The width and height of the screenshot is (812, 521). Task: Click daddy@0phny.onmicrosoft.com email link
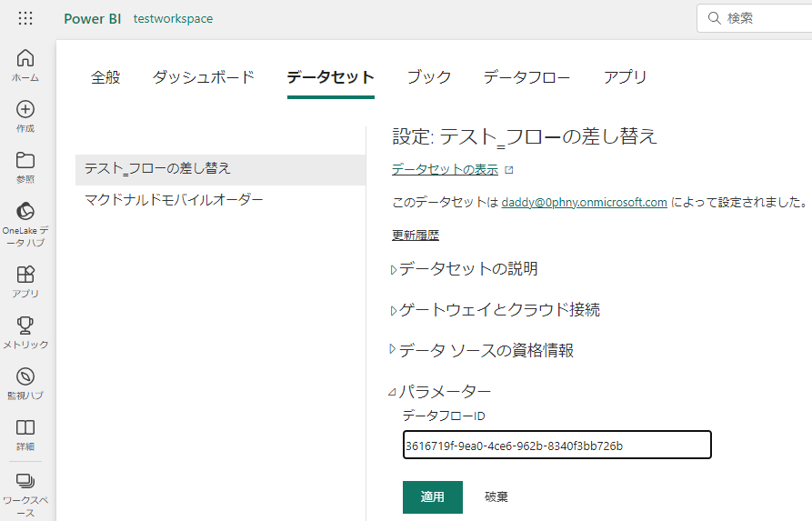point(584,202)
